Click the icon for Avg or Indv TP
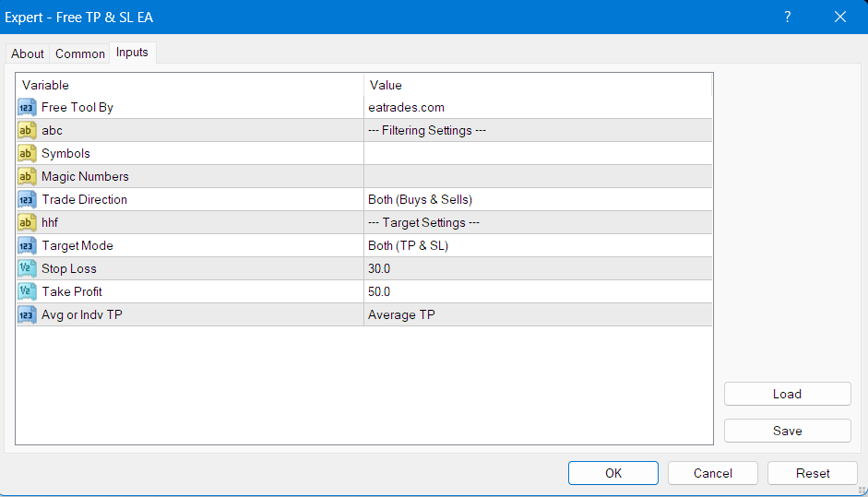The width and height of the screenshot is (868, 497). [27, 315]
